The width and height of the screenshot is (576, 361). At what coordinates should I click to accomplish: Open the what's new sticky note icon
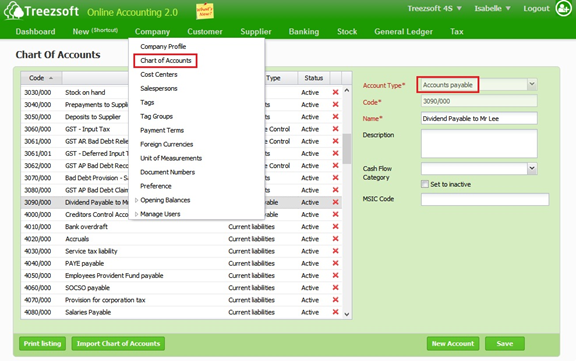205,11
